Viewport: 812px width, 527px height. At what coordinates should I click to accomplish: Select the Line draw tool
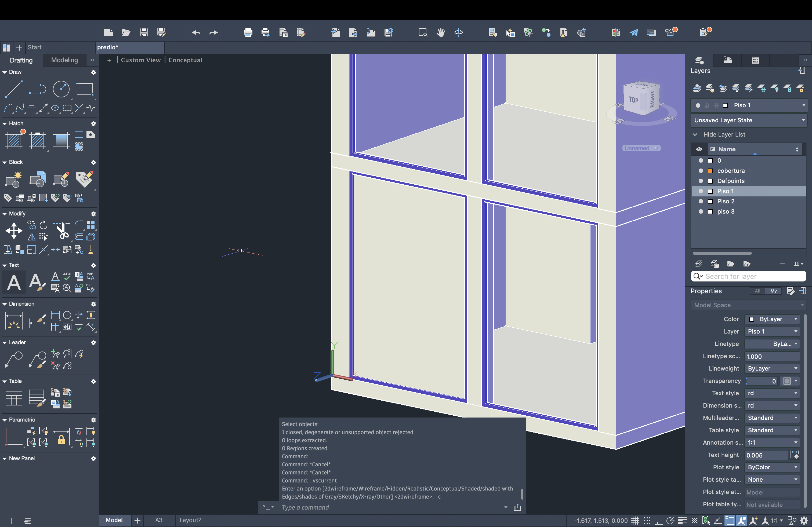coord(14,89)
